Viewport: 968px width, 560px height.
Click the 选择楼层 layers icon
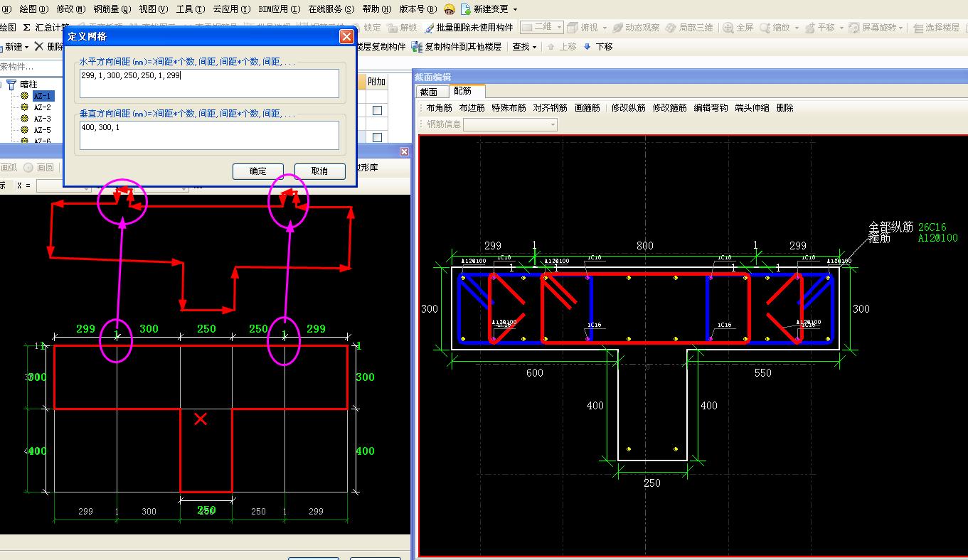point(918,28)
